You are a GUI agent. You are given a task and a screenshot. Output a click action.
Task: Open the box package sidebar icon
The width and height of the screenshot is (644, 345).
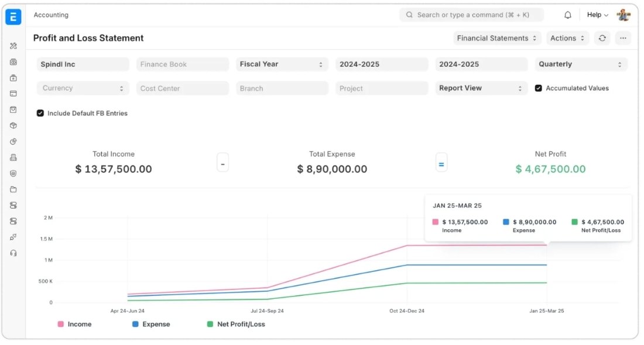(x=13, y=126)
